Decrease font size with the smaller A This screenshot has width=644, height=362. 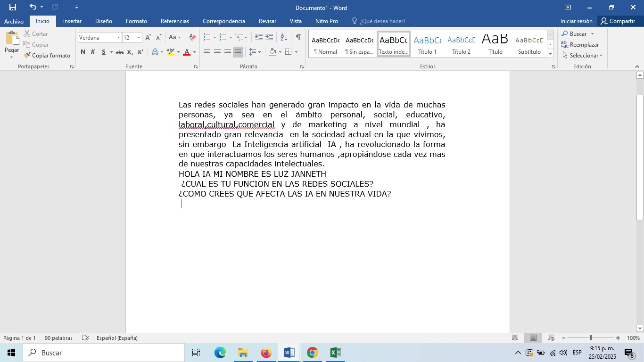click(158, 38)
